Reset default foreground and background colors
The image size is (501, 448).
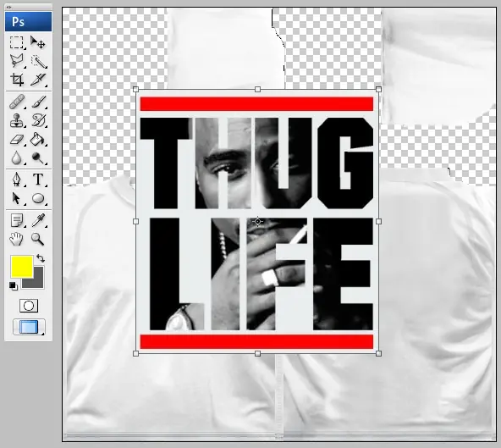tap(13, 286)
